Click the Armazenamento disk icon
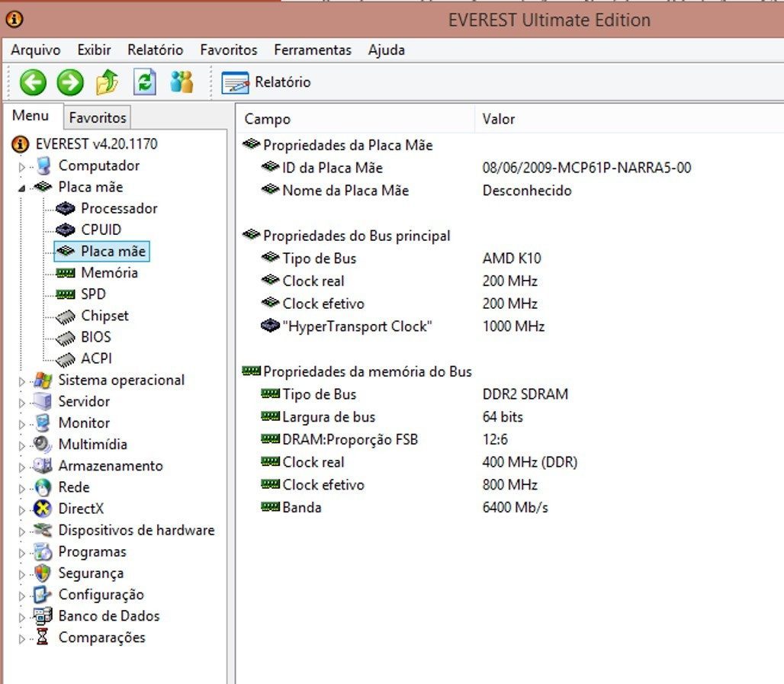The image size is (784, 684). click(x=43, y=465)
